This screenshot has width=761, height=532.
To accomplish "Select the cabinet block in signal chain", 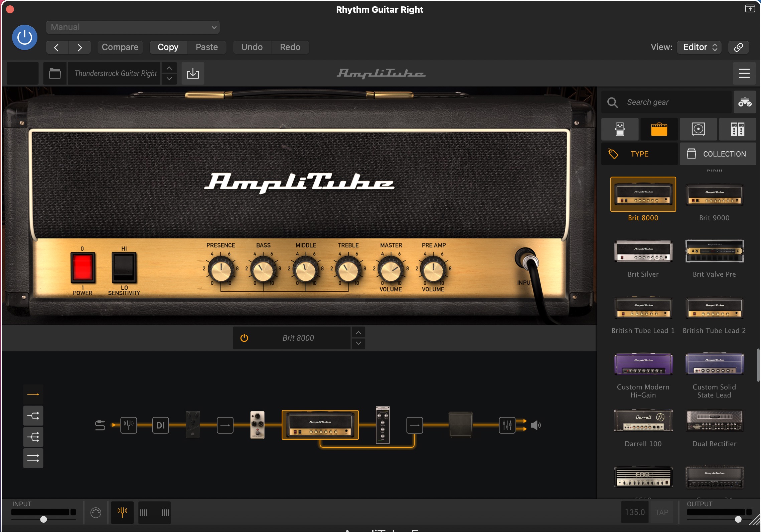I will tap(460, 425).
